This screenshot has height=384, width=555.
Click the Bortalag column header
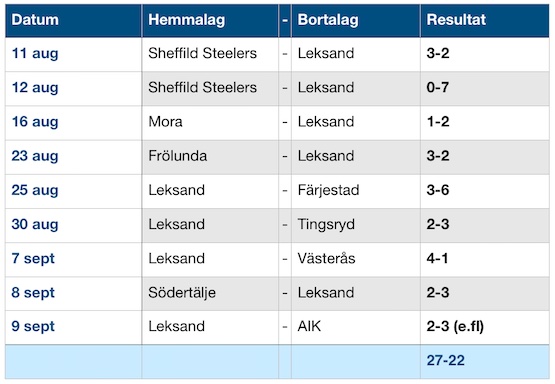coord(328,20)
